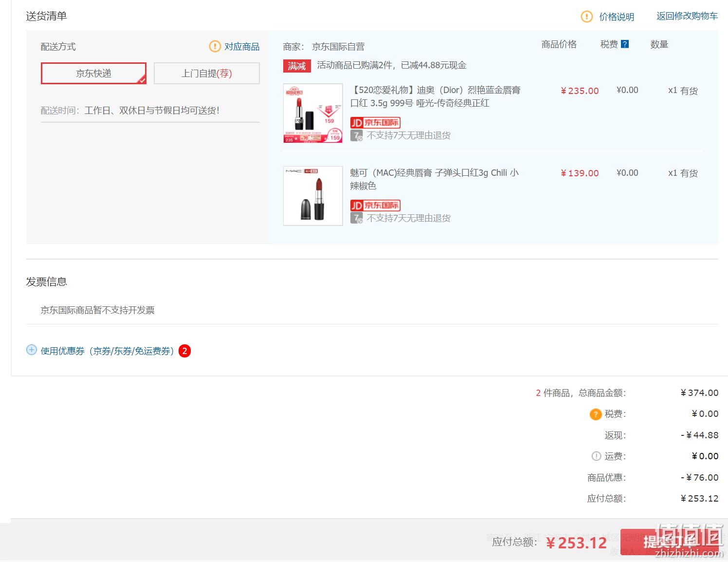
Task: Click info icon beside 运费
Action: click(x=596, y=456)
